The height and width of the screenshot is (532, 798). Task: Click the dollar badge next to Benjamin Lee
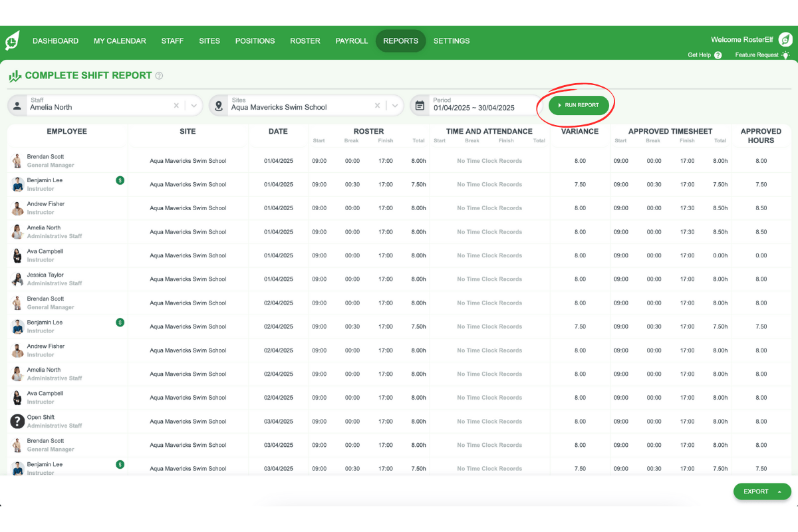[x=120, y=181]
